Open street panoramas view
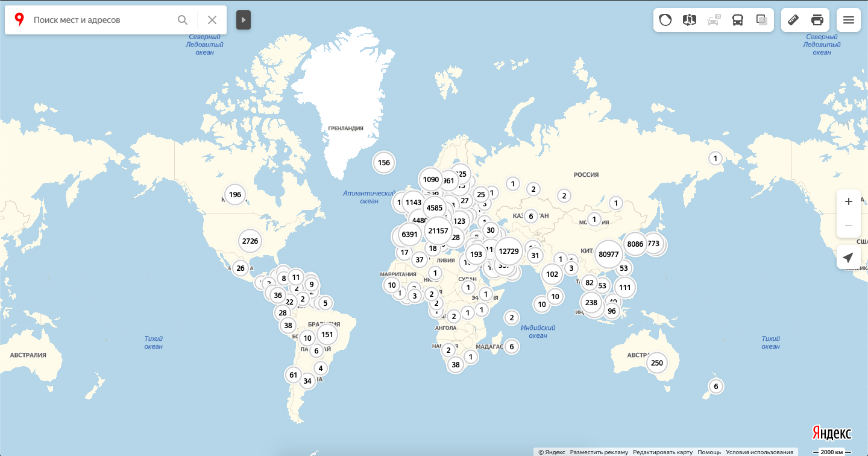 click(690, 20)
